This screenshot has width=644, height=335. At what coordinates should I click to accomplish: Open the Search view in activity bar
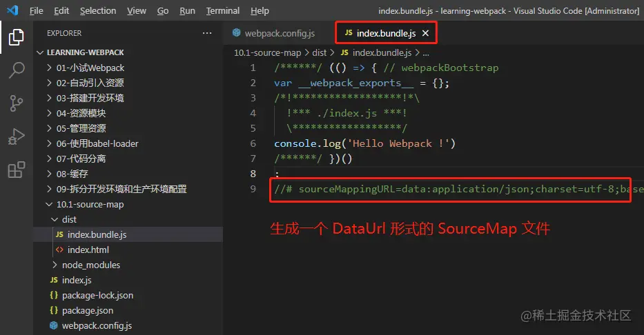coord(17,70)
